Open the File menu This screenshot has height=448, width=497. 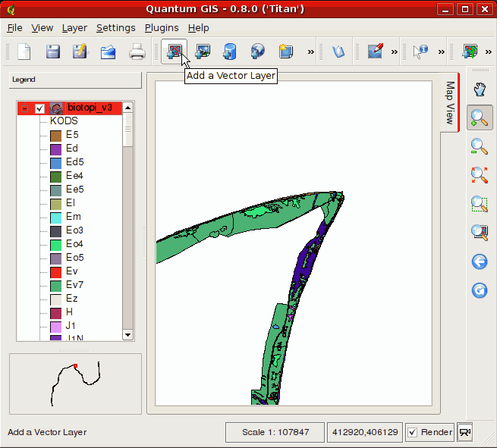[14, 28]
